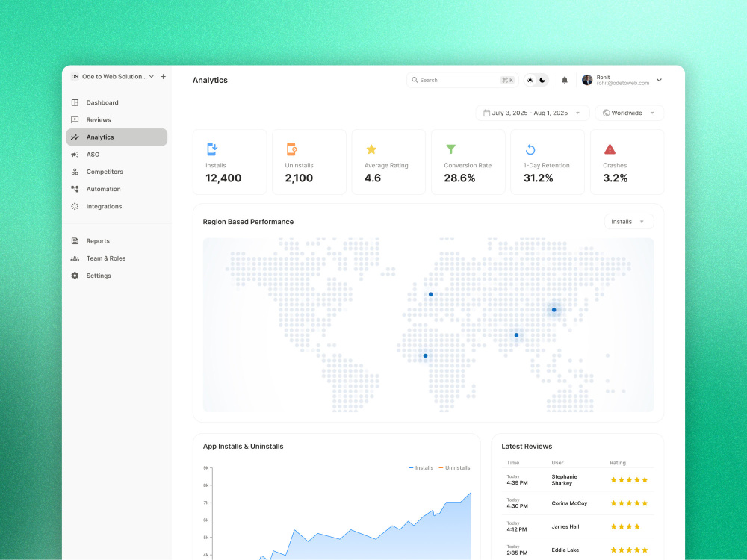The width and height of the screenshot is (747, 560).
Task: Click the Analytics chart icon in sidebar
Action: (x=75, y=137)
